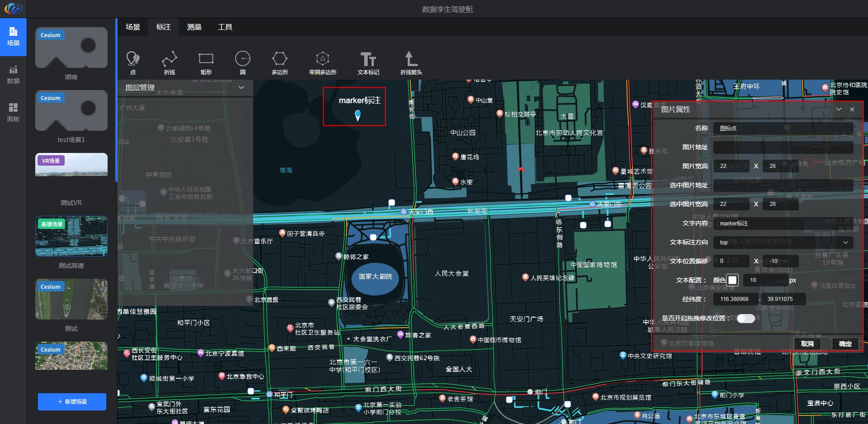Select the text marker (文本标记) tool
The width and height of the screenshot is (868, 424).
pos(368,62)
